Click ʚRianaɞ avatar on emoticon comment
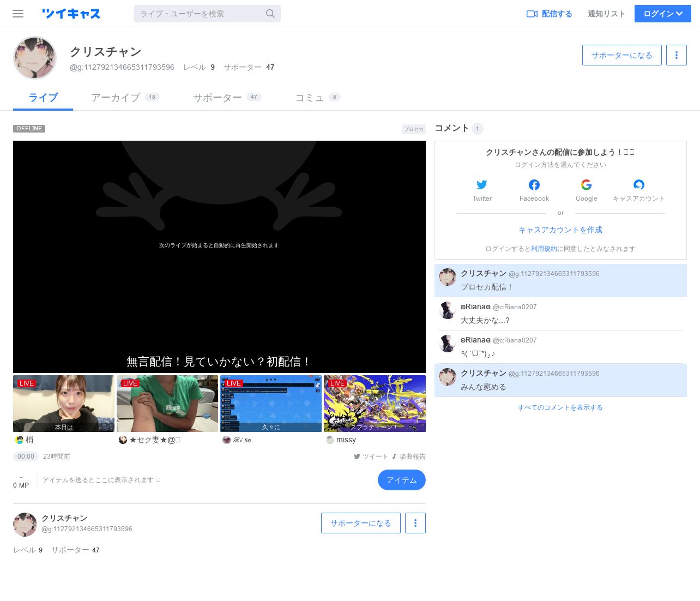Screen dimensions: 700x601 click(448, 344)
